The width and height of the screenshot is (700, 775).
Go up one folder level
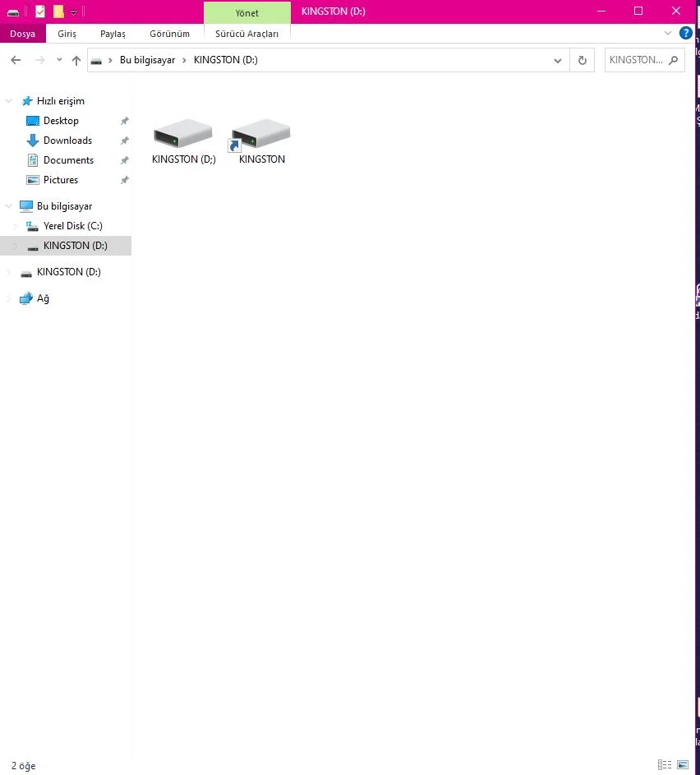[76, 60]
